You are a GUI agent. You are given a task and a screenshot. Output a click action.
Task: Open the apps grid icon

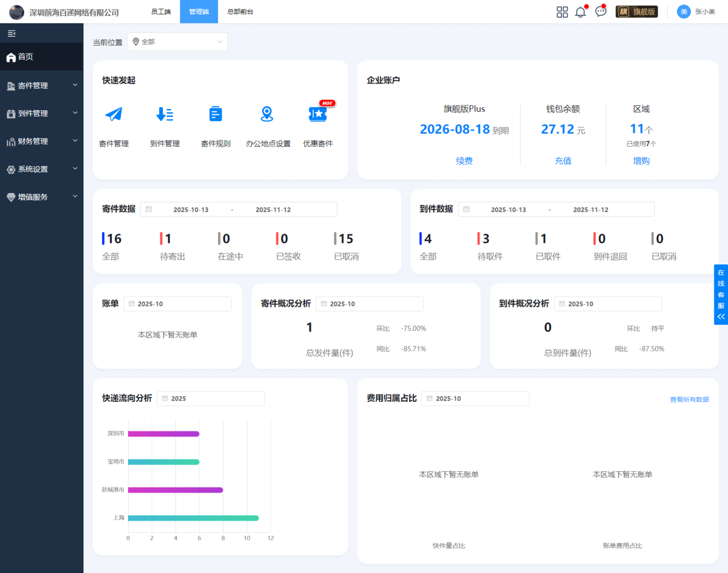pos(562,12)
